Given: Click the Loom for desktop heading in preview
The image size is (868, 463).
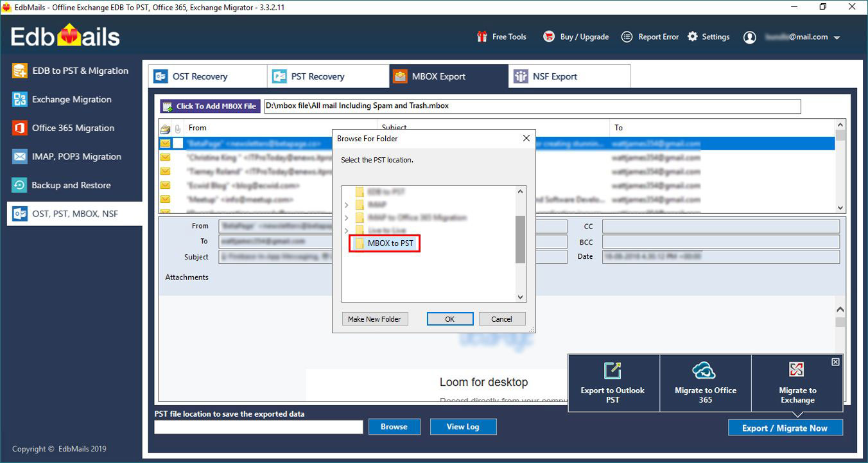Looking at the screenshot, I should pos(483,382).
